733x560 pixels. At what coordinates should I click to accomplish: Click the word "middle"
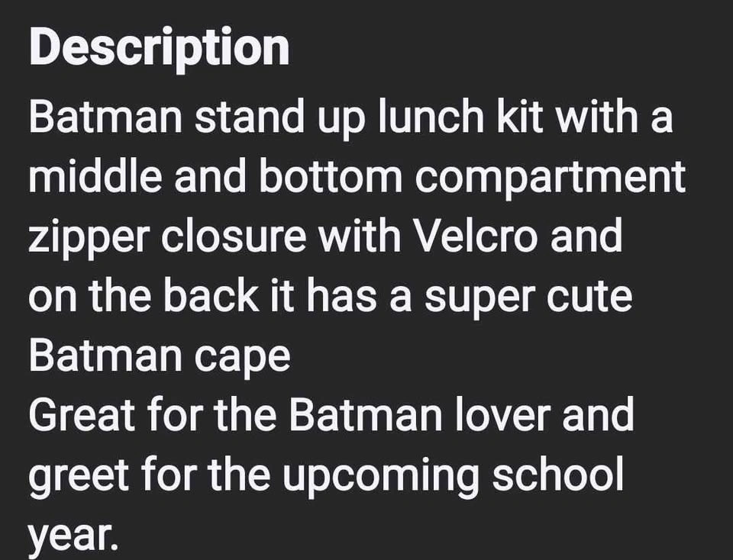[x=95, y=177]
